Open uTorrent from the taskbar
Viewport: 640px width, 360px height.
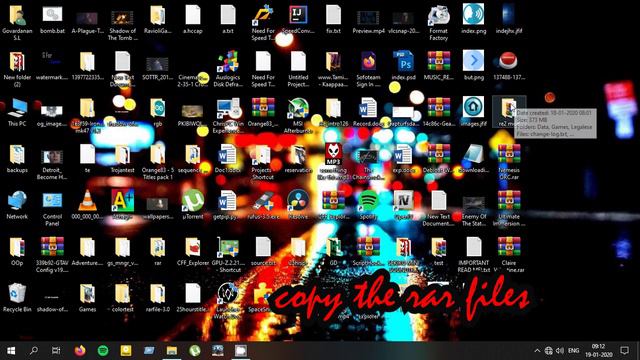coord(195,351)
